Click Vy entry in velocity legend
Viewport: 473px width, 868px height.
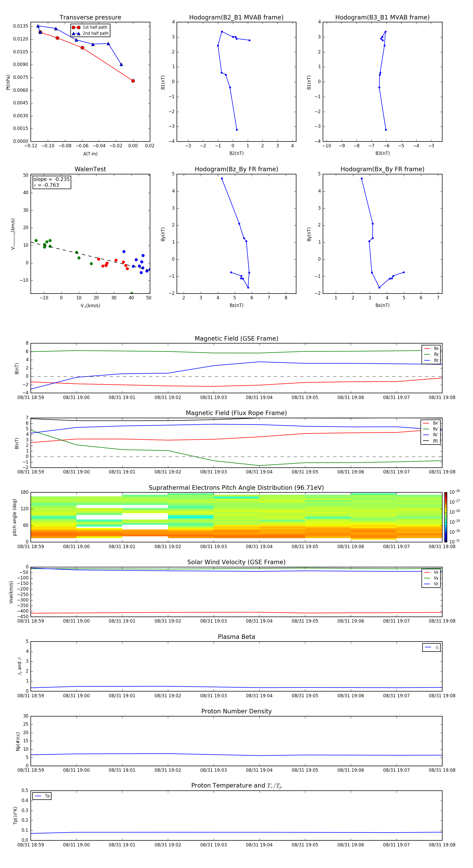coord(431,578)
